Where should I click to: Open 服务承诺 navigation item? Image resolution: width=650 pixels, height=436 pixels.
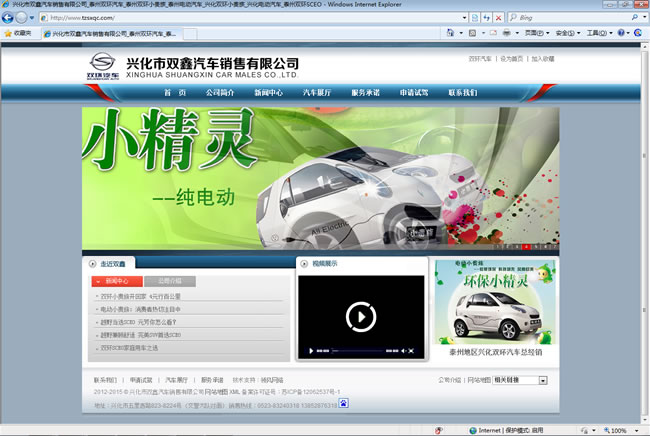[365, 93]
